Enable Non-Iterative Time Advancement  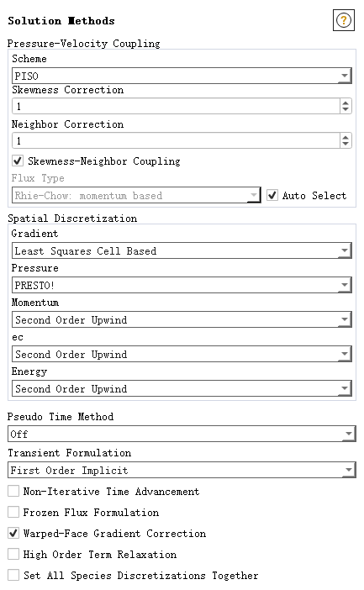click(x=13, y=491)
